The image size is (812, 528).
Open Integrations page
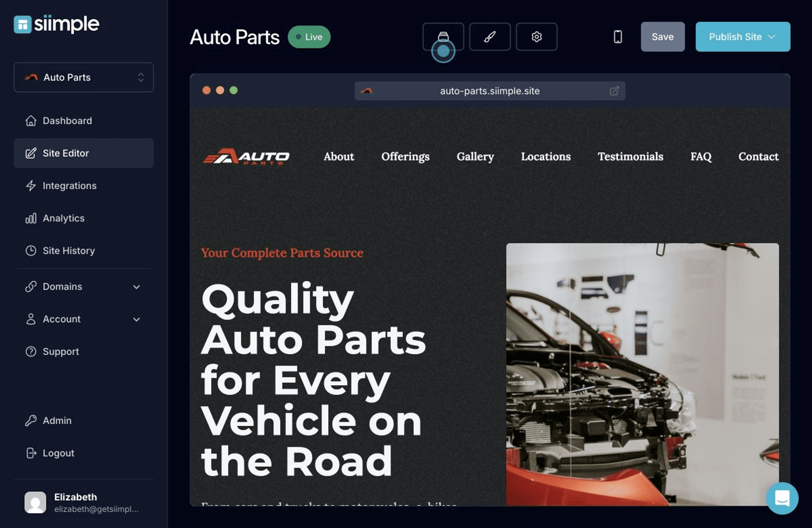(84, 186)
